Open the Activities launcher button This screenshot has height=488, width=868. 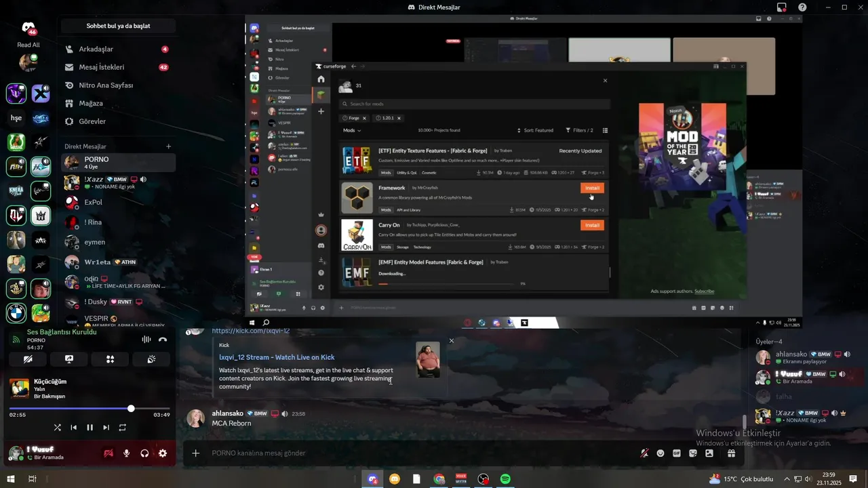tap(110, 359)
